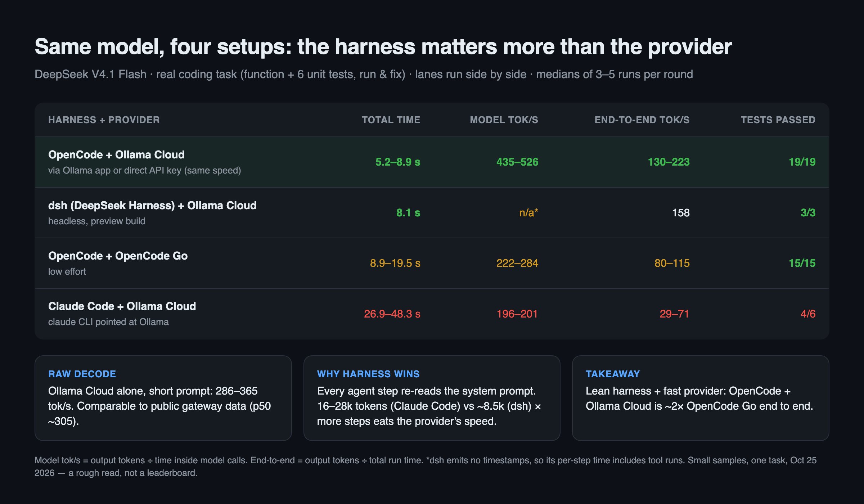Select the 'TOTAL TIME' column header

point(391,120)
